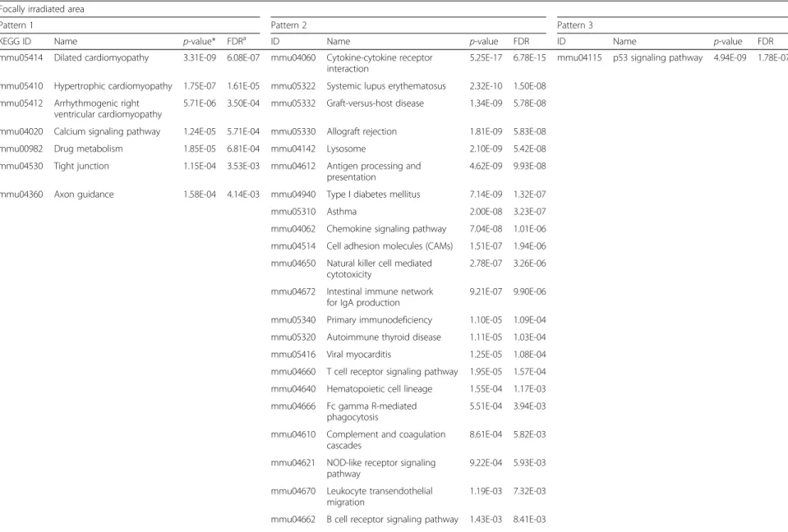Screen dimensions: 788x532
Task: Select p-value 4.94E-09
Action: point(730,57)
